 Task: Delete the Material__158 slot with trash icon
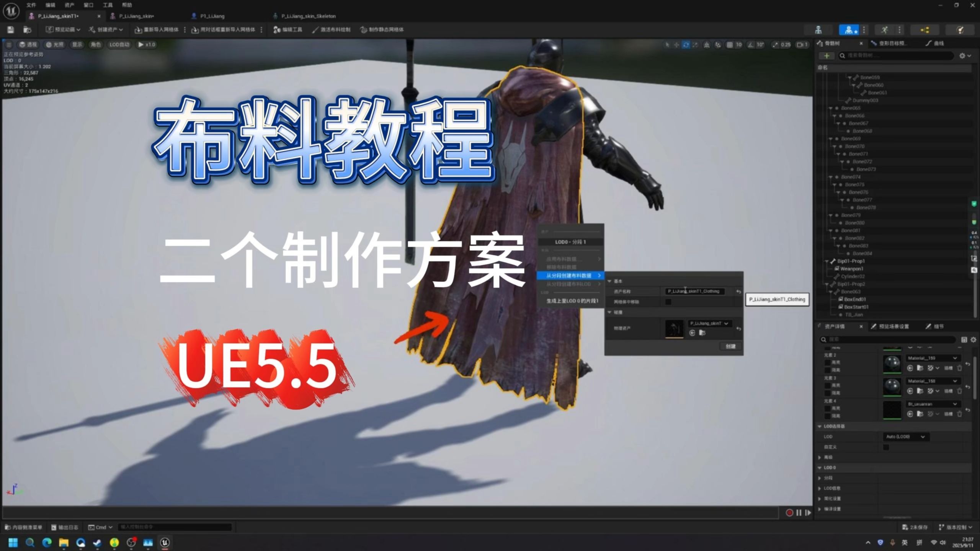tap(960, 391)
